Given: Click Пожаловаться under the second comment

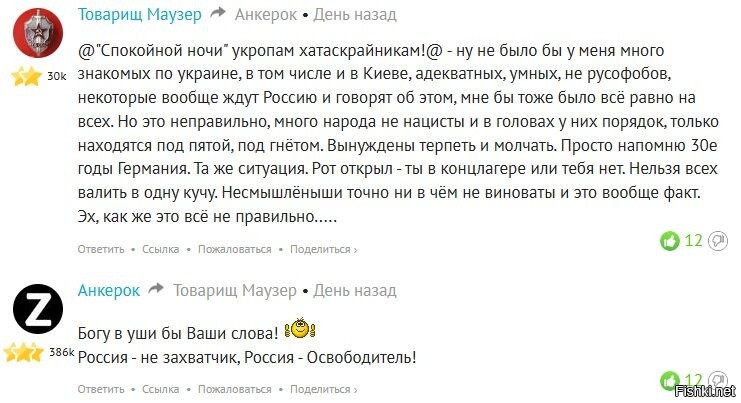Looking at the screenshot, I should coord(234,389).
